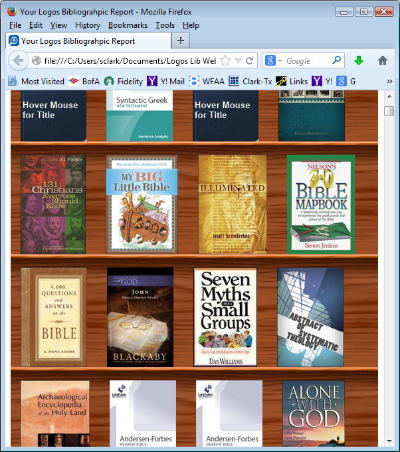
Task: Open 4,000 Questions and Answers Bible book
Action: 54,317
